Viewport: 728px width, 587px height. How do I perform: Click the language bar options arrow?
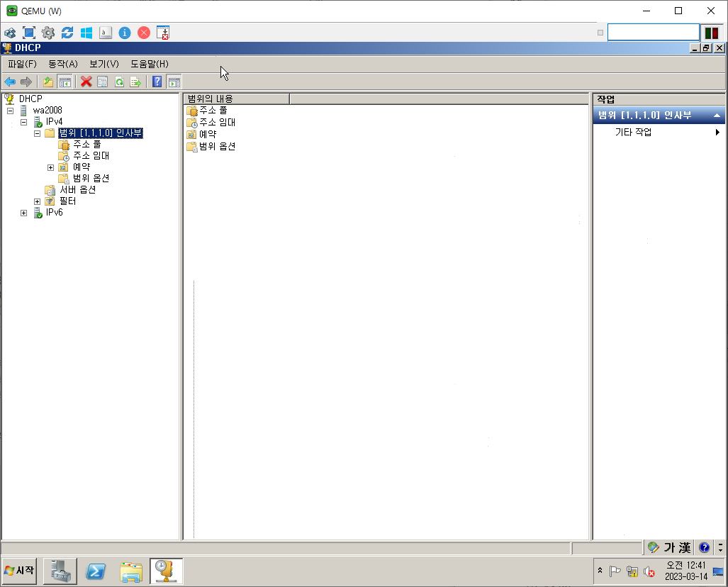[721, 548]
